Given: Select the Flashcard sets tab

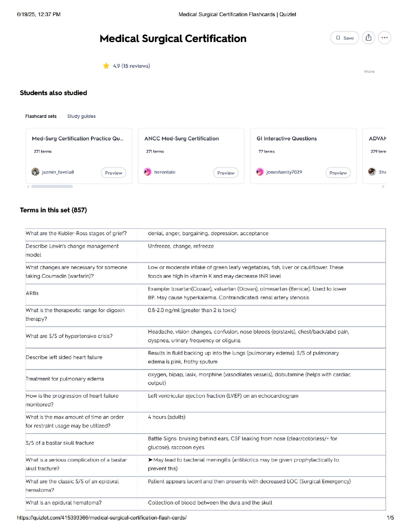Looking at the screenshot, I should (41, 116).
